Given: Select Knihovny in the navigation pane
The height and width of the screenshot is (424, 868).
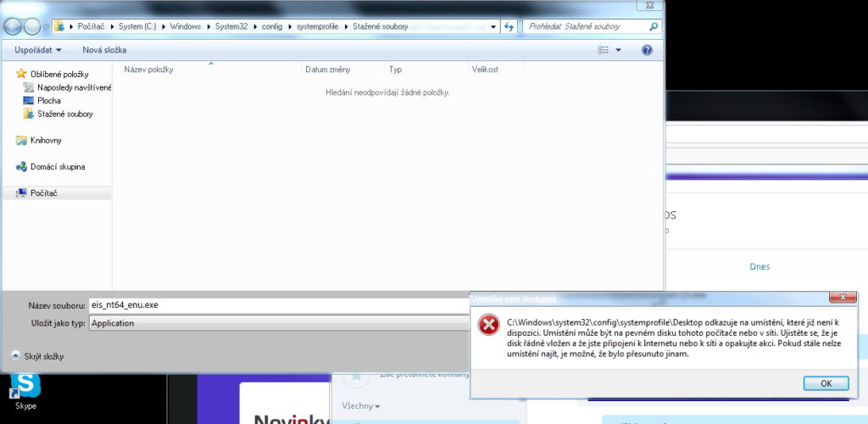Looking at the screenshot, I should coord(39,141).
